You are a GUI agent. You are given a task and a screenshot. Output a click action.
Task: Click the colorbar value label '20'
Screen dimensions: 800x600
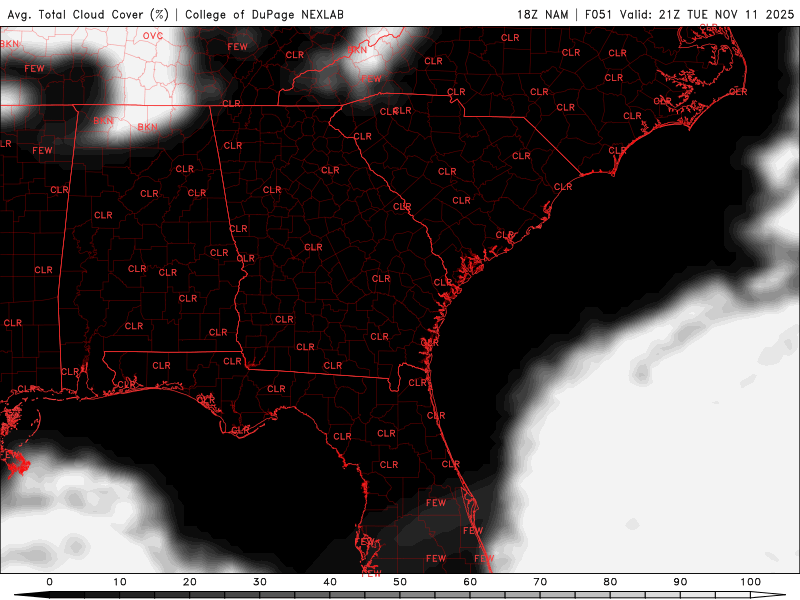pos(190,582)
